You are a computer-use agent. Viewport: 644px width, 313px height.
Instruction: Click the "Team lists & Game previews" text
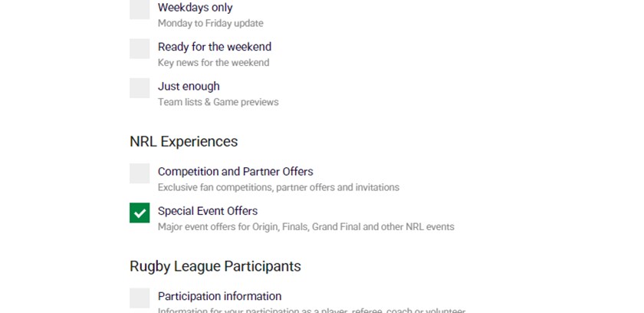coord(219,101)
